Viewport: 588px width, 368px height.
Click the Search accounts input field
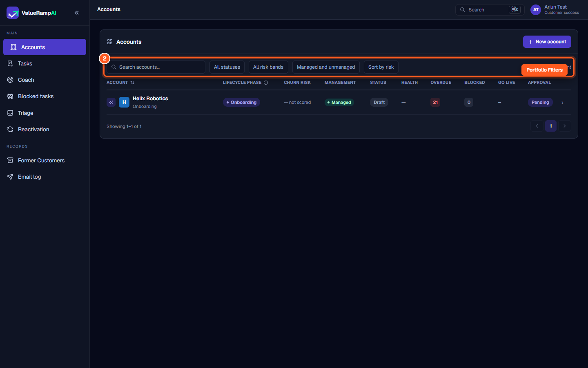[x=156, y=67]
